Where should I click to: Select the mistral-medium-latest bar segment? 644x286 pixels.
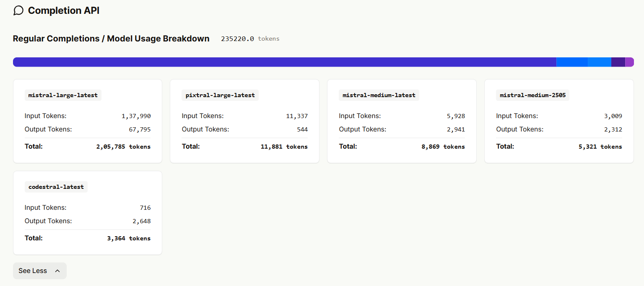pyautogui.click(x=600, y=62)
